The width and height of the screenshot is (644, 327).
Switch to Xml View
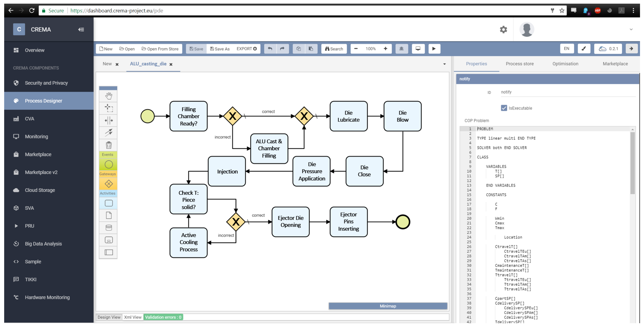click(132, 317)
